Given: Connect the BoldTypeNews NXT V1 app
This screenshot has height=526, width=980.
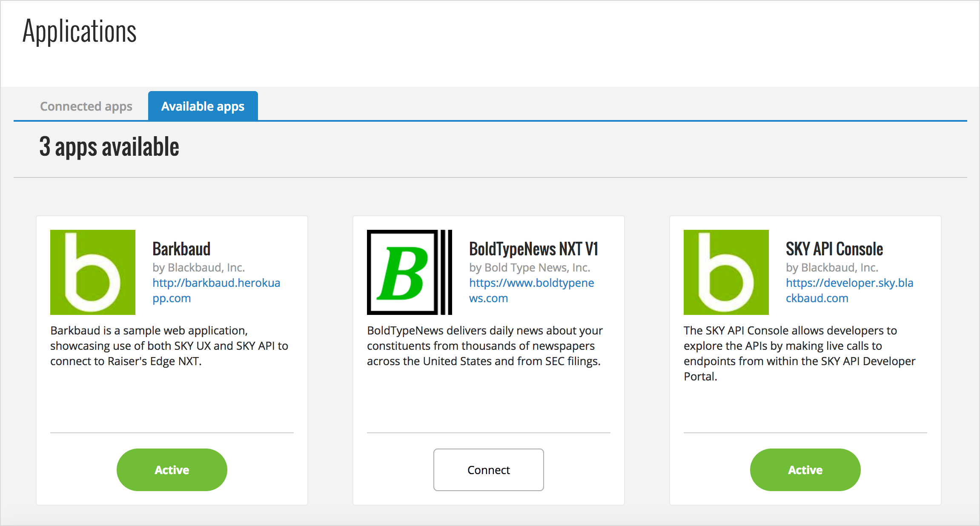Looking at the screenshot, I should [x=489, y=470].
